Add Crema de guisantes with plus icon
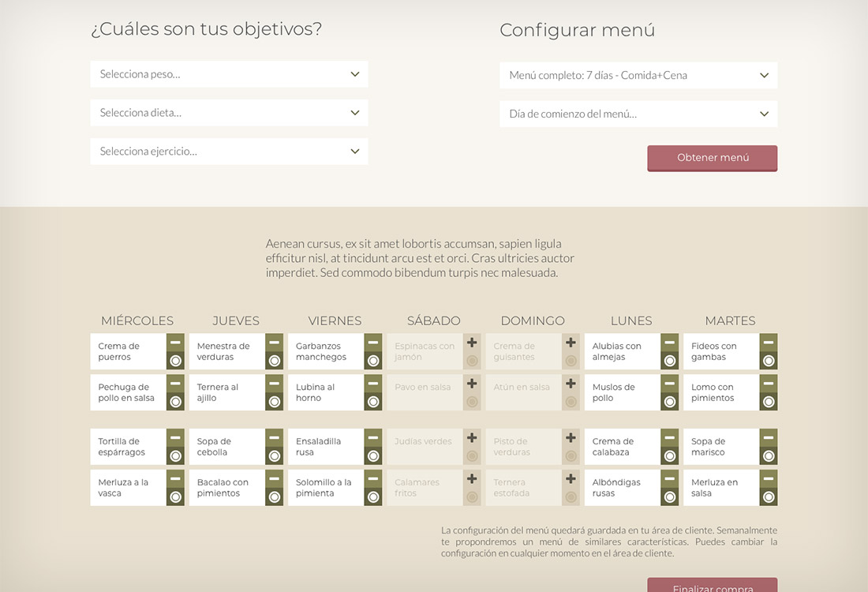This screenshot has width=868, height=592. (571, 343)
